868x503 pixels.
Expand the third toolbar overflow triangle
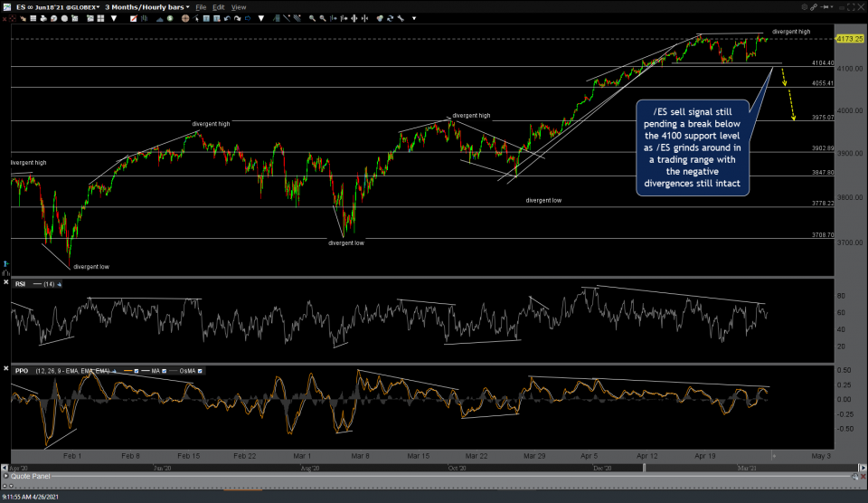(414, 18)
